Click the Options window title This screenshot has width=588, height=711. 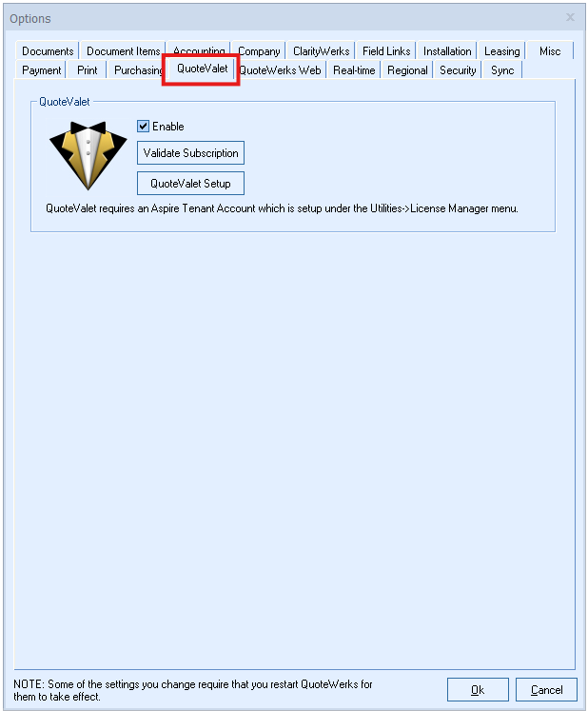point(29,19)
